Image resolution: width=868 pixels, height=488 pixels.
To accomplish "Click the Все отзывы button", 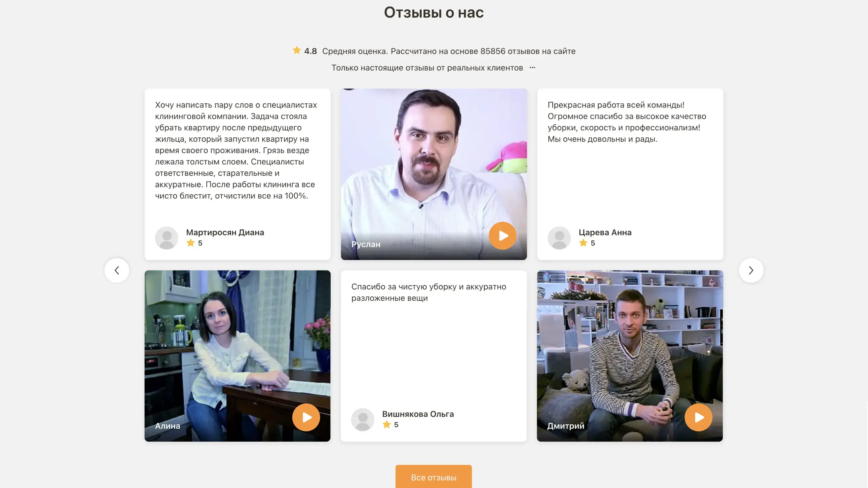I will (433, 477).
